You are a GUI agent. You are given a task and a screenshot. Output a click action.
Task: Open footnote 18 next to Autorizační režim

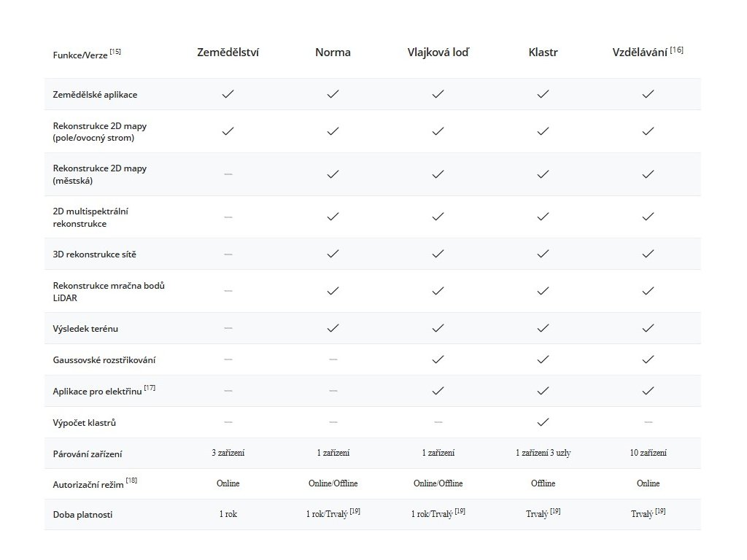coord(131,481)
